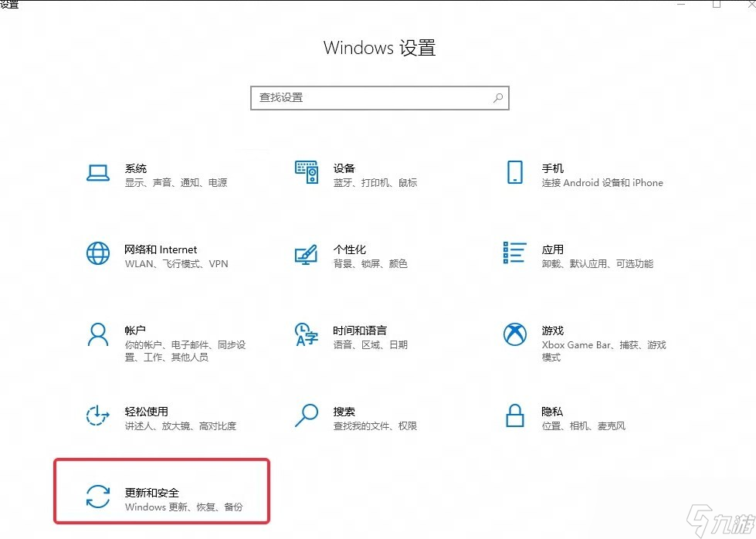Open the 个性化 paintbrush icon
Screen dimensions: 756x539
click(x=307, y=254)
